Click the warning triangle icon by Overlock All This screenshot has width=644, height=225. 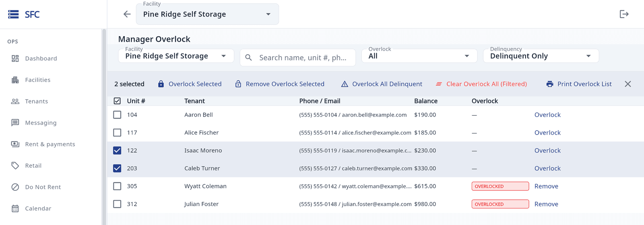[x=345, y=84]
